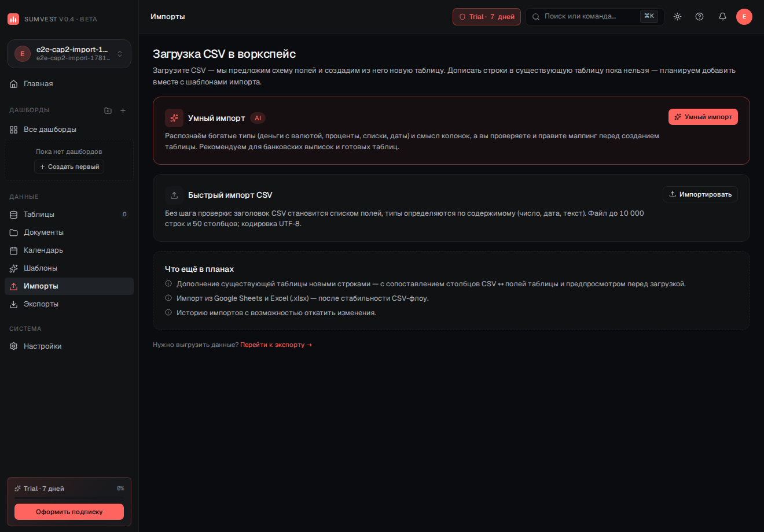
Task: Open user avatar E in header
Action: pyautogui.click(x=744, y=17)
